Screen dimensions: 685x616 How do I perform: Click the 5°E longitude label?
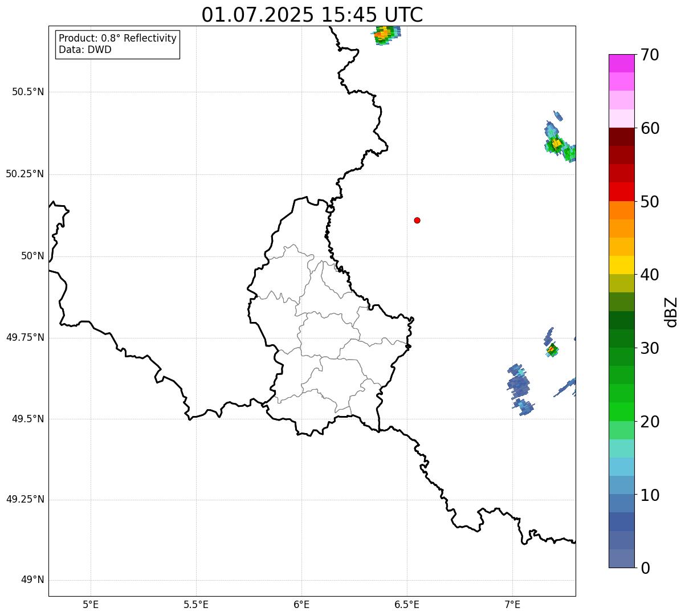(x=91, y=604)
